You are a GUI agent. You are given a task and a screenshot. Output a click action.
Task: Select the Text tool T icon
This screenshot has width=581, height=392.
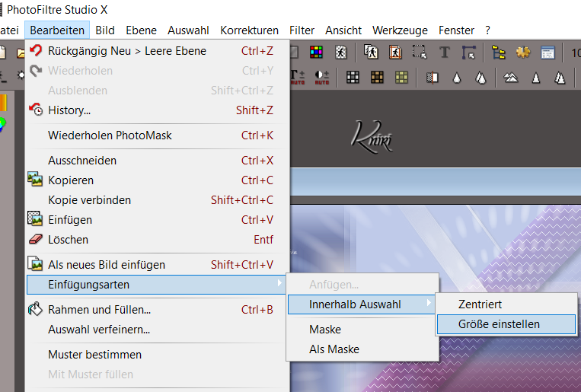[x=445, y=53]
